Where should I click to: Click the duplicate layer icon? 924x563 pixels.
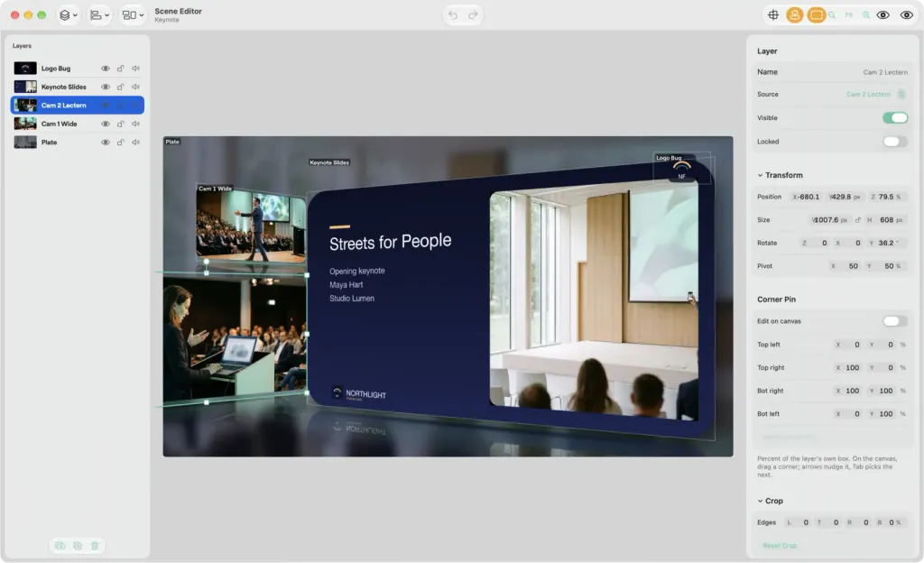click(x=78, y=546)
